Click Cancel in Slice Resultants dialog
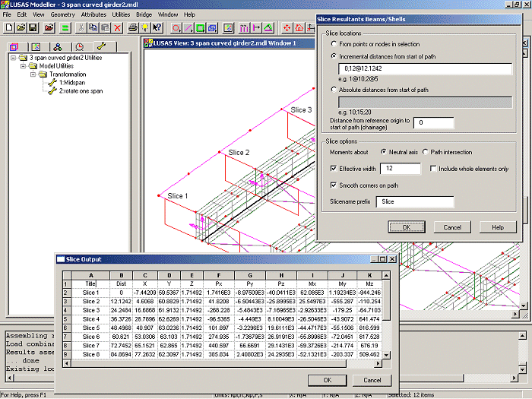This screenshot has width=532, height=399. [452, 227]
